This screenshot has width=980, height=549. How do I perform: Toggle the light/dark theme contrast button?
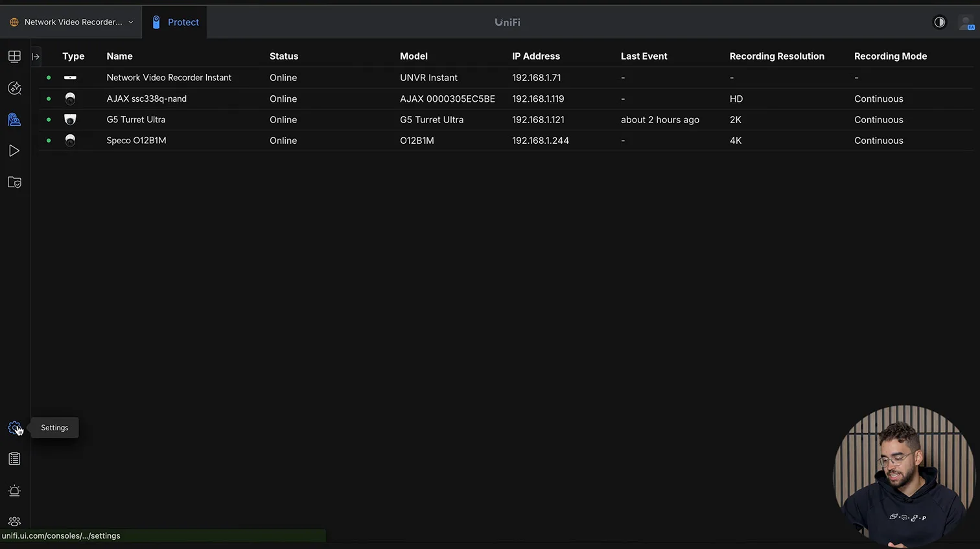[939, 22]
